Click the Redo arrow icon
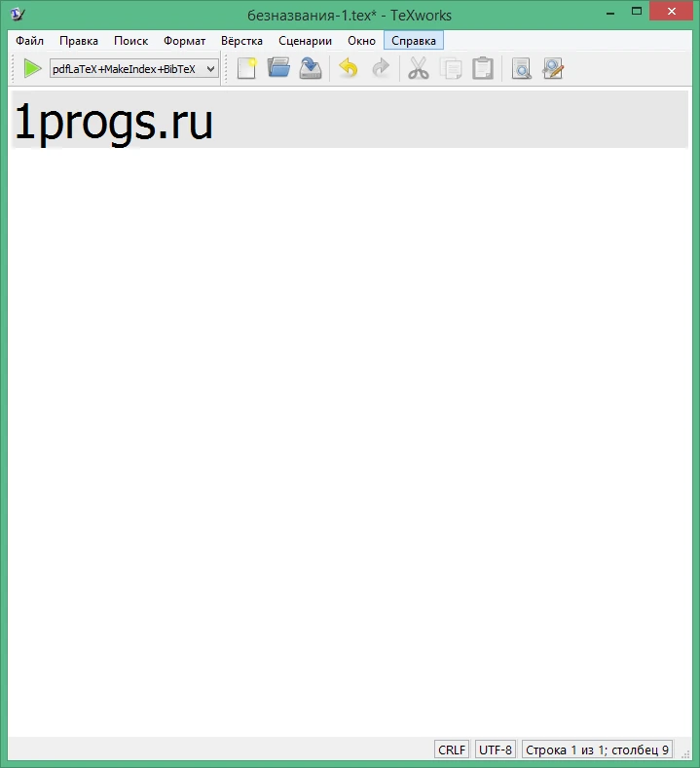The width and height of the screenshot is (700, 768). (381, 68)
